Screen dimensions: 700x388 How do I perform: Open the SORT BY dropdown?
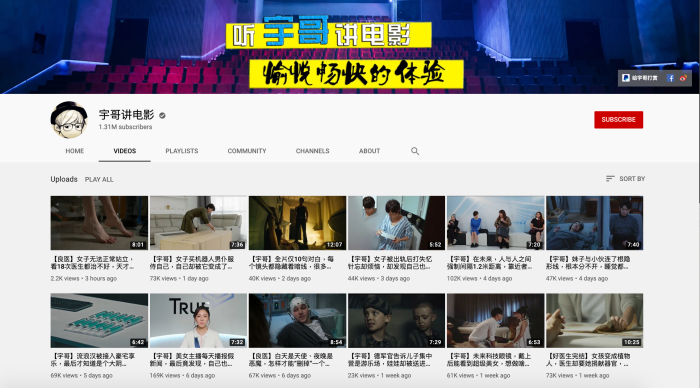pyautogui.click(x=625, y=179)
